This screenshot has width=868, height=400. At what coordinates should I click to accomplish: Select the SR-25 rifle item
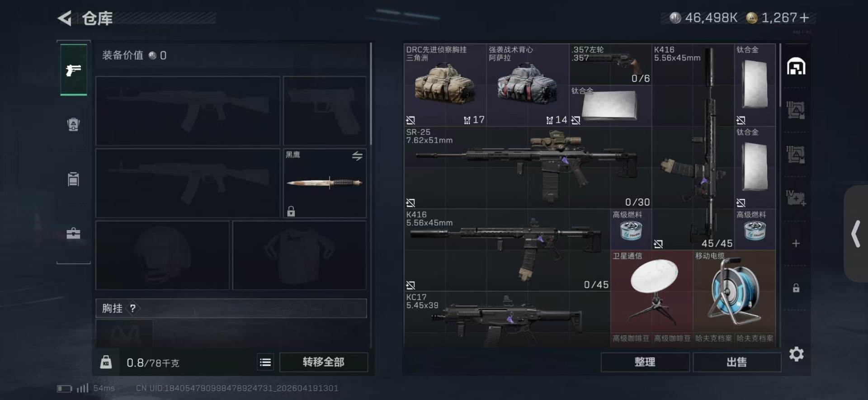[528, 168]
